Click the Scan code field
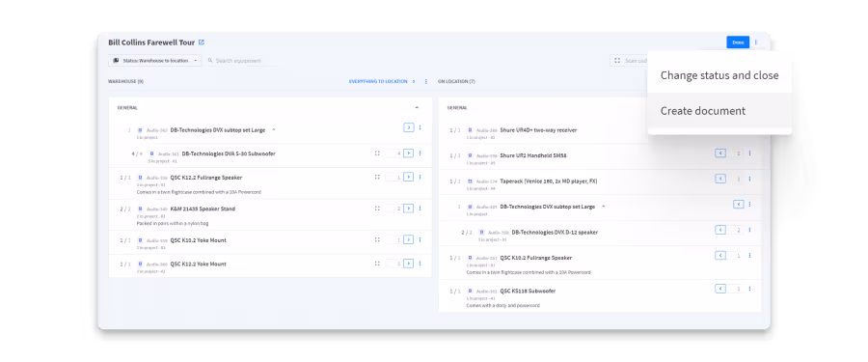This screenshot has height=362, width=868. click(629, 61)
